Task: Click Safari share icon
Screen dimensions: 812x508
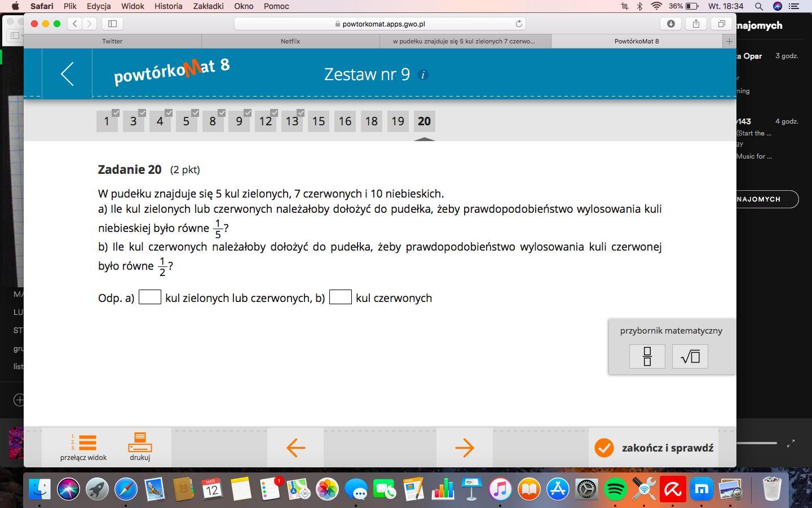Action: click(696, 24)
